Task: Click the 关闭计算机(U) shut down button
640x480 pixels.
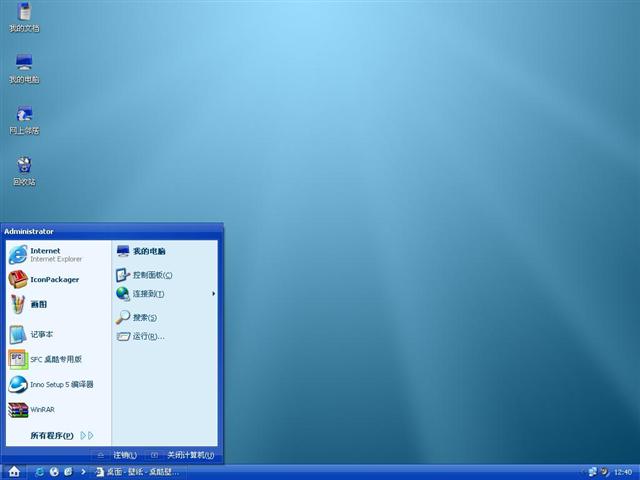Action: click(x=182, y=455)
